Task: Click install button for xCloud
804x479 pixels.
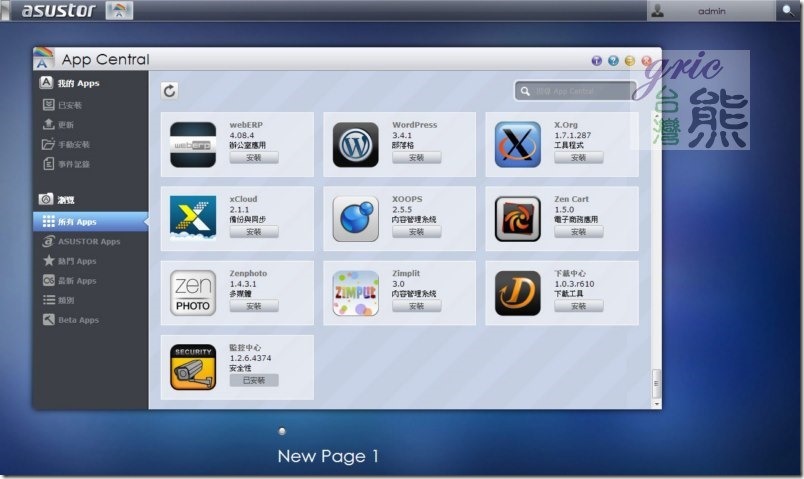Action: click(254, 232)
